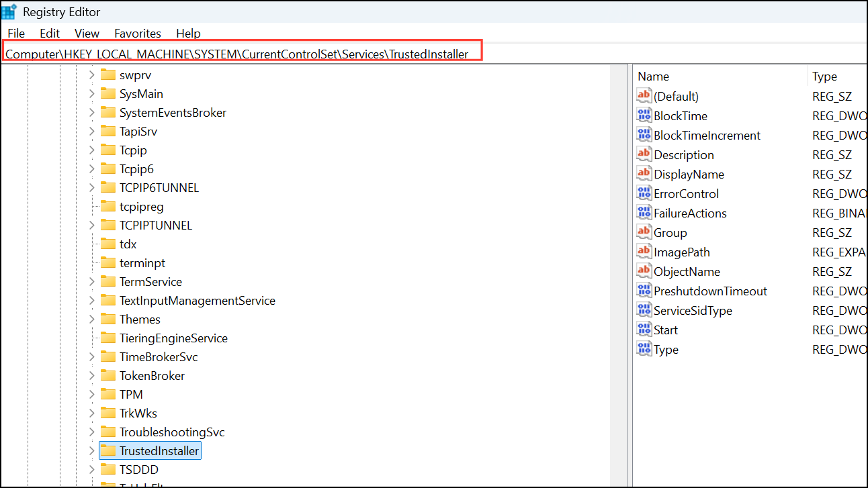Click the ImagePath string value icon

pos(644,252)
